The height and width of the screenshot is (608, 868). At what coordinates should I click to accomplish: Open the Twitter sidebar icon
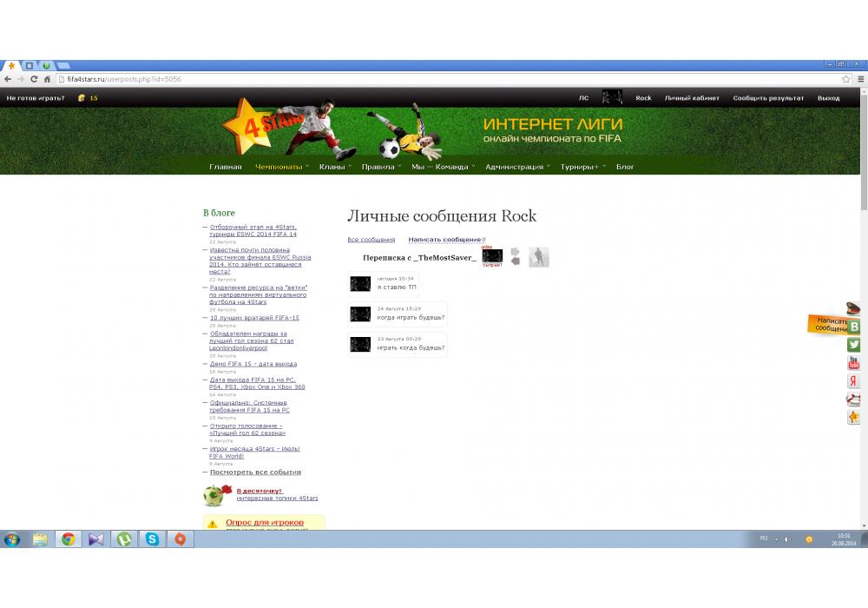coord(853,345)
